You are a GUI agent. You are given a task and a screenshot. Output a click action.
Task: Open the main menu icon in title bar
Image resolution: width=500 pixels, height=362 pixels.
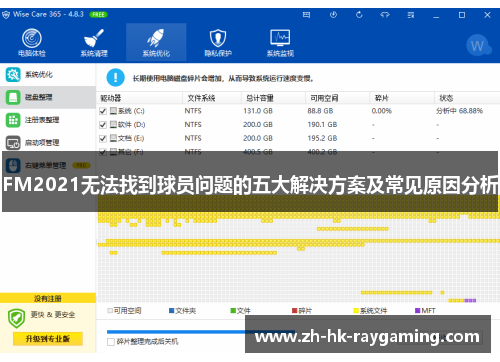[x=411, y=15]
